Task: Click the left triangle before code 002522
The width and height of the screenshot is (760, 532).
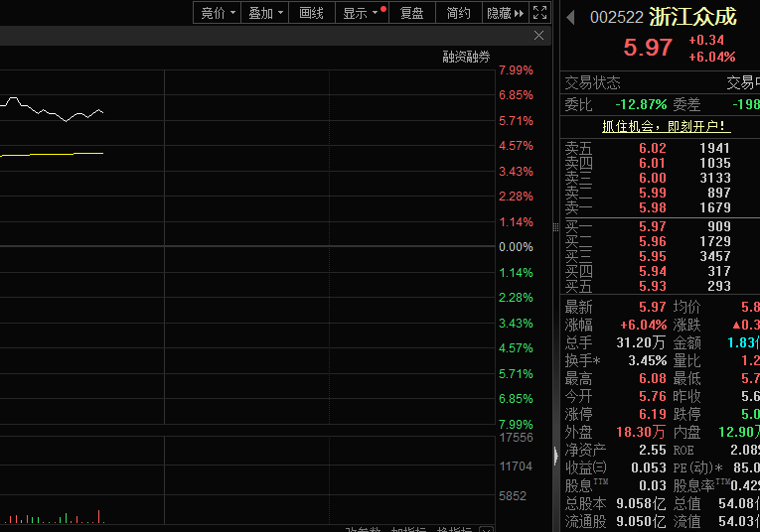Action: click(570, 17)
